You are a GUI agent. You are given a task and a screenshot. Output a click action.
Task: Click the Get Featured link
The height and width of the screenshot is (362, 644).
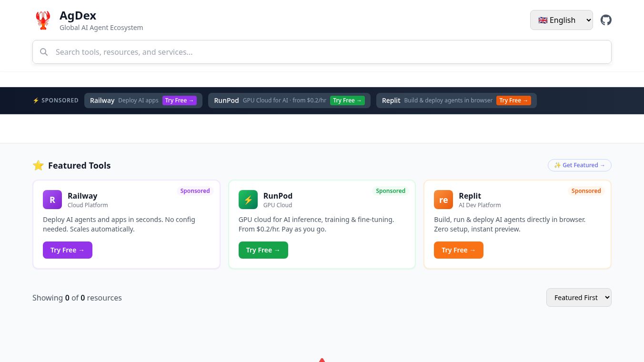580,165
